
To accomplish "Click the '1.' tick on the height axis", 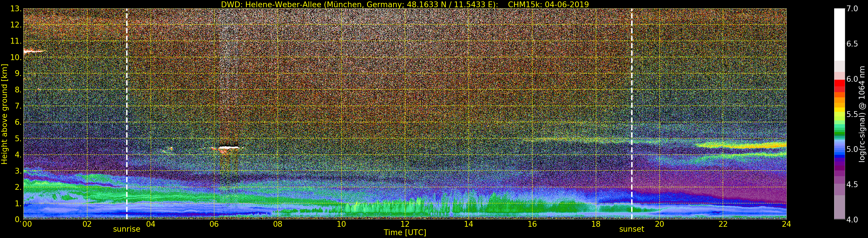I will click(18, 203).
